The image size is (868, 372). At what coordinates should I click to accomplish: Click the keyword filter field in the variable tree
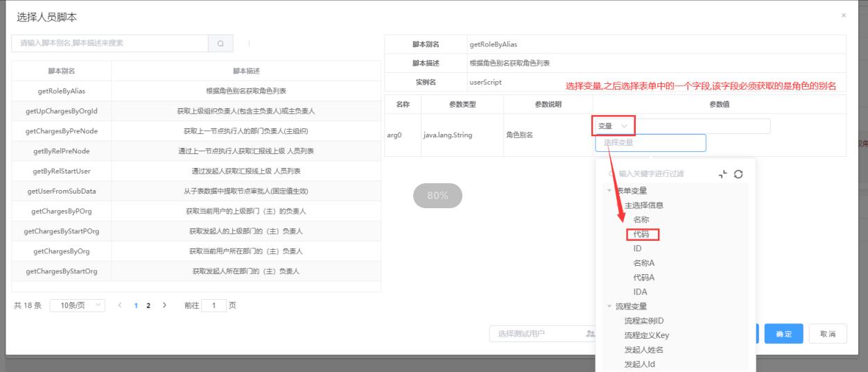click(659, 174)
